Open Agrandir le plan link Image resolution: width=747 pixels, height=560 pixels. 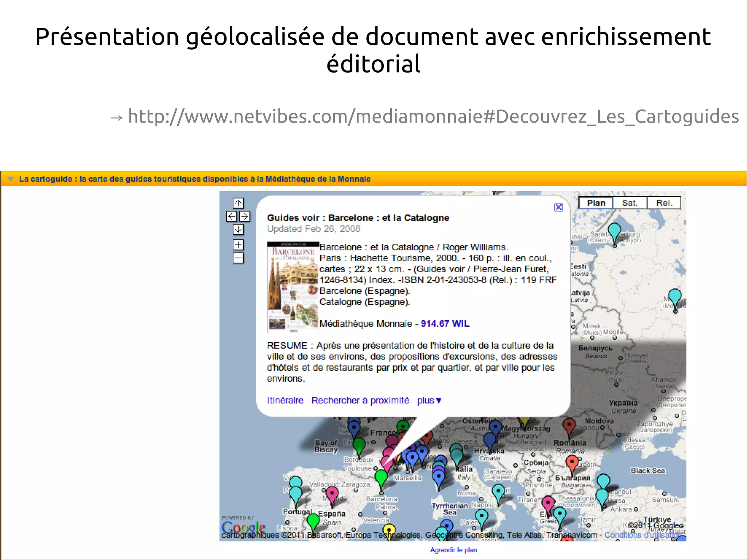[453, 550]
